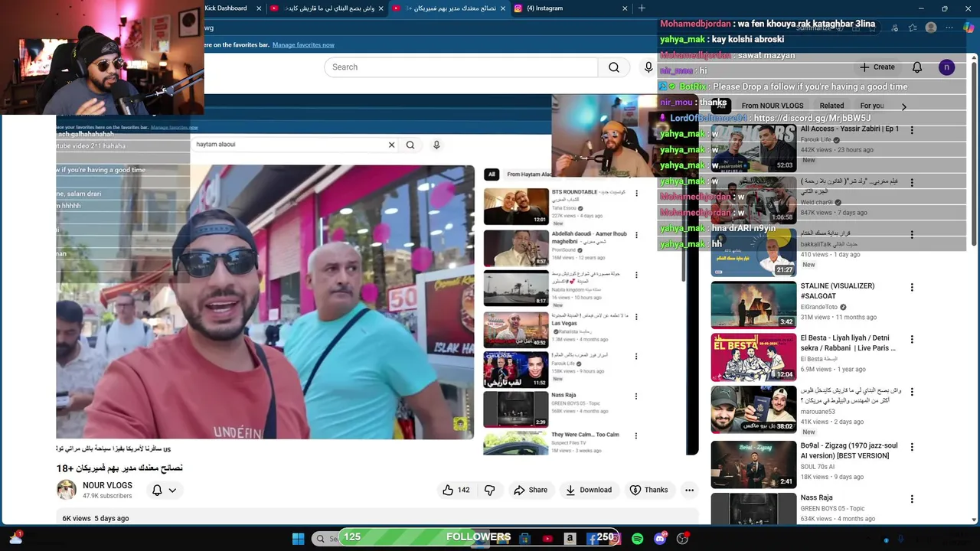Open El Besta red thumbnail
This screenshot has height=551, width=980.
coord(753,357)
